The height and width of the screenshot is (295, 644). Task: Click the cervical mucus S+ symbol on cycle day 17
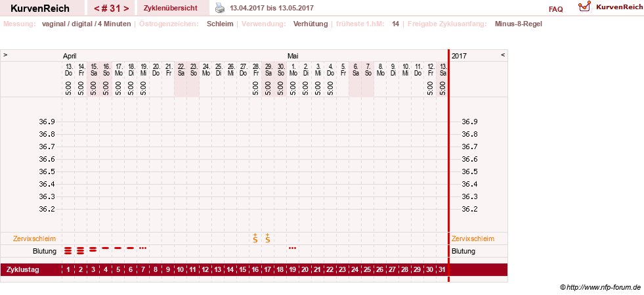coord(268,238)
